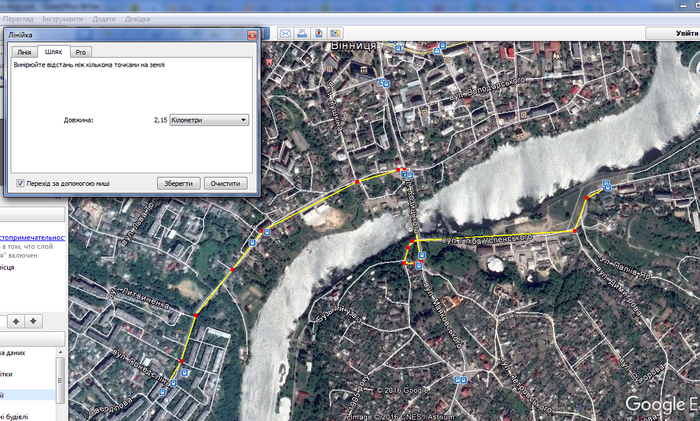
Task: Select the Шлях tab
Action: [54, 51]
